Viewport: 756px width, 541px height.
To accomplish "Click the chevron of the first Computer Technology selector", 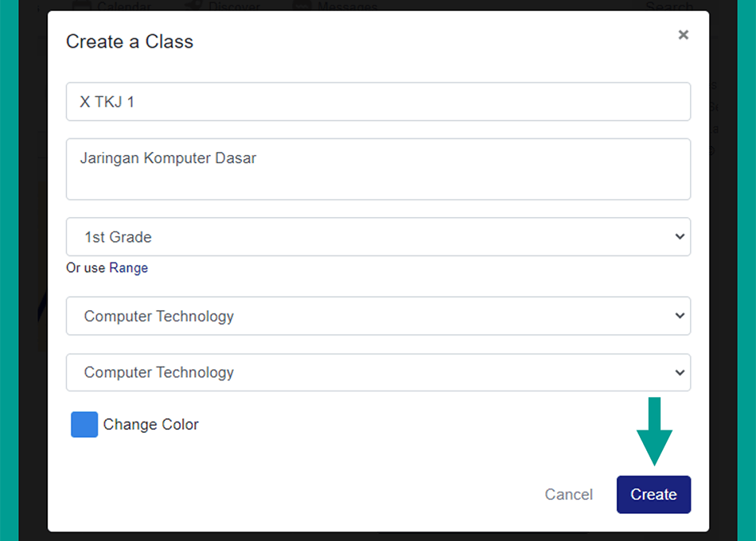I will pos(680,316).
